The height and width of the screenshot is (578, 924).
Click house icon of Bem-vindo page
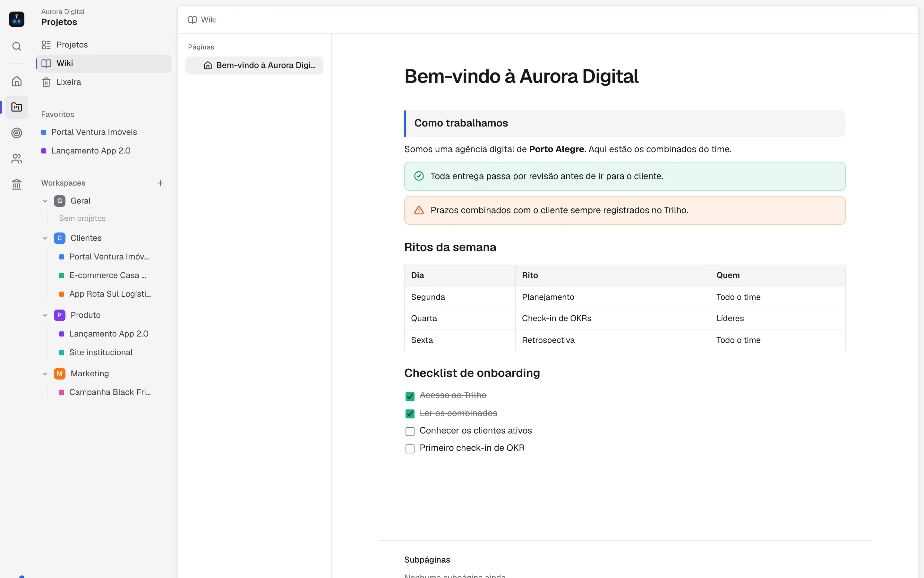point(208,66)
